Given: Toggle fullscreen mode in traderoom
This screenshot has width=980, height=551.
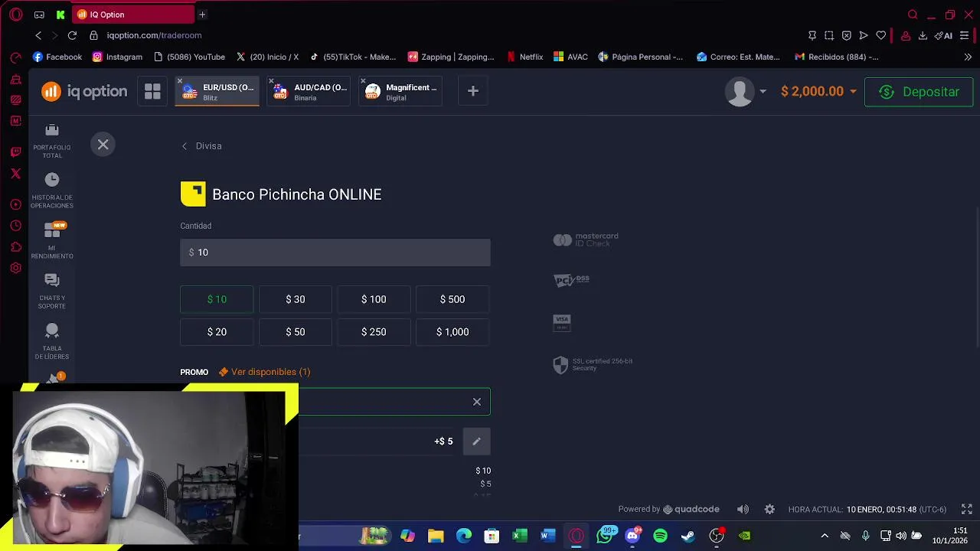Looking at the screenshot, I should click(x=967, y=510).
